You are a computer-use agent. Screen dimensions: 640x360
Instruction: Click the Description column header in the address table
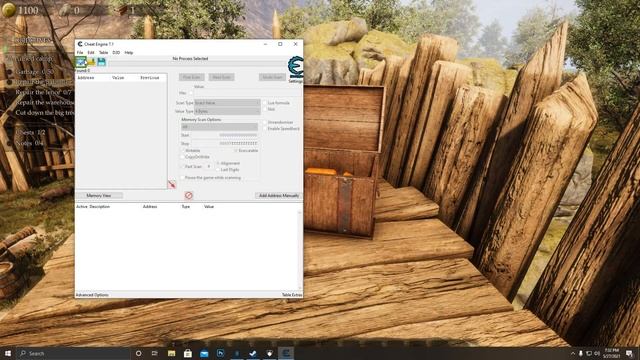pos(100,207)
